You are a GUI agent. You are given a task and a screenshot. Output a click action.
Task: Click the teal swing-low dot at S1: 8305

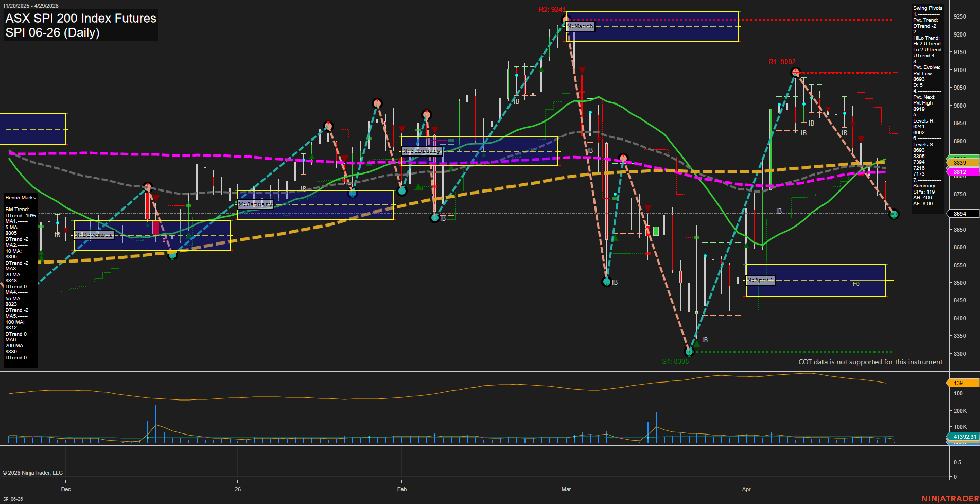689,352
